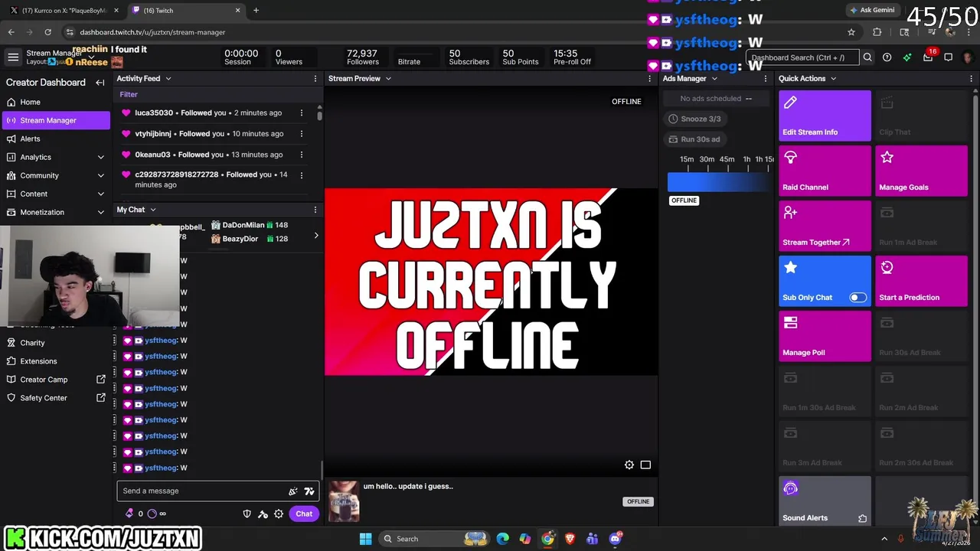The height and width of the screenshot is (551, 980).
Task: Open the green sparkle whats-new icon
Action: click(x=907, y=57)
